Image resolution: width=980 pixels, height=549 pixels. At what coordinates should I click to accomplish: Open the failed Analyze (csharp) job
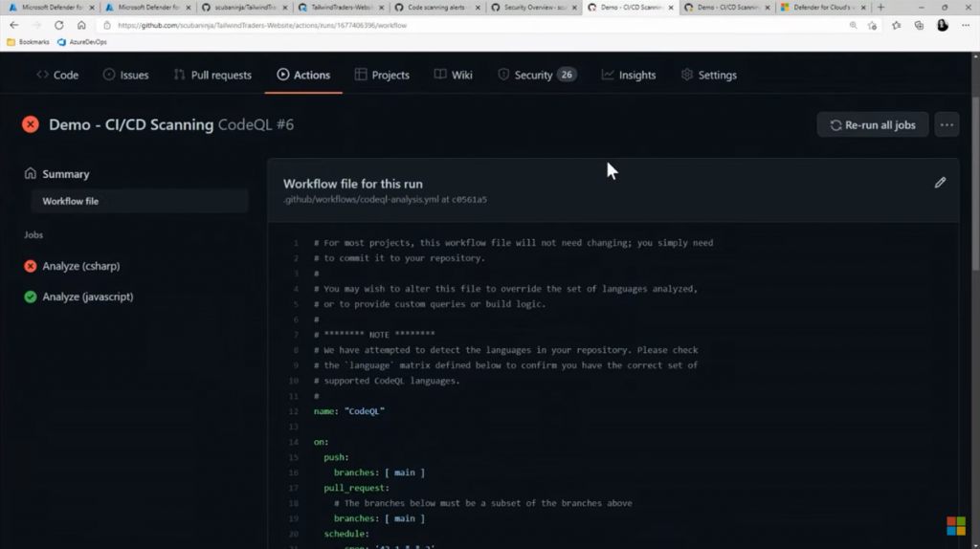(x=81, y=266)
